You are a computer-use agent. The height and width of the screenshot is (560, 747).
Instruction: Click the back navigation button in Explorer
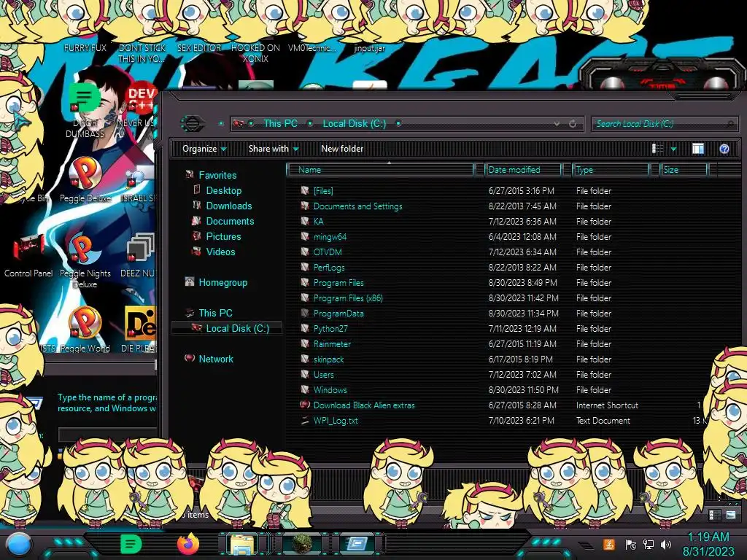point(192,124)
